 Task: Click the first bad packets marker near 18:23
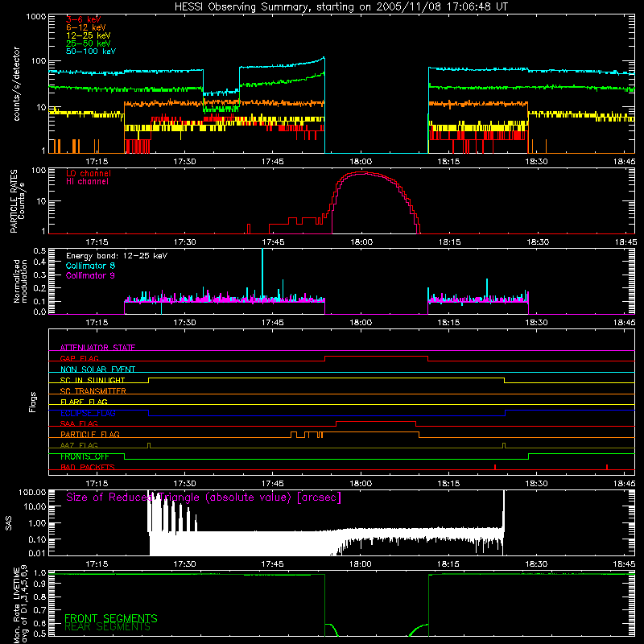[x=495, y=467]
